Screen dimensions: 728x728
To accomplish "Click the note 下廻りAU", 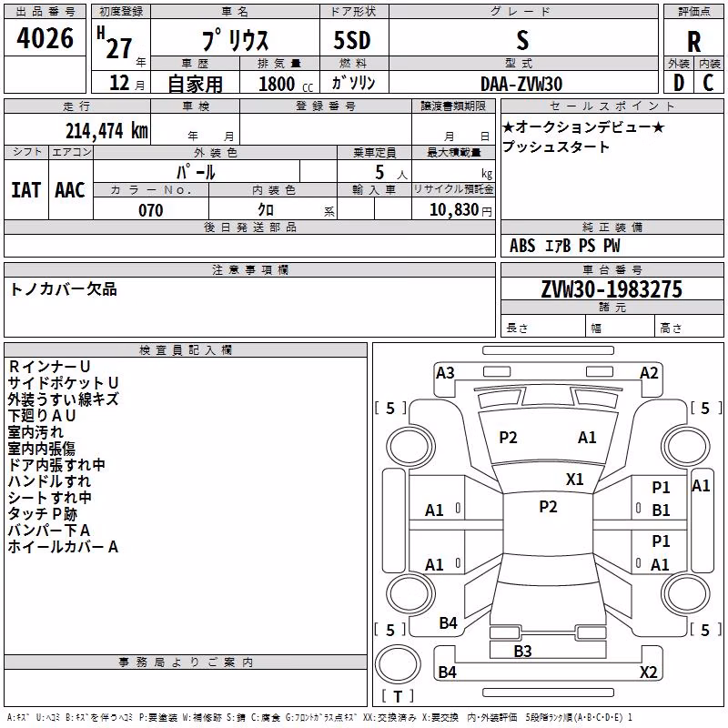I will pyautogui.click(x=42, y=416).
